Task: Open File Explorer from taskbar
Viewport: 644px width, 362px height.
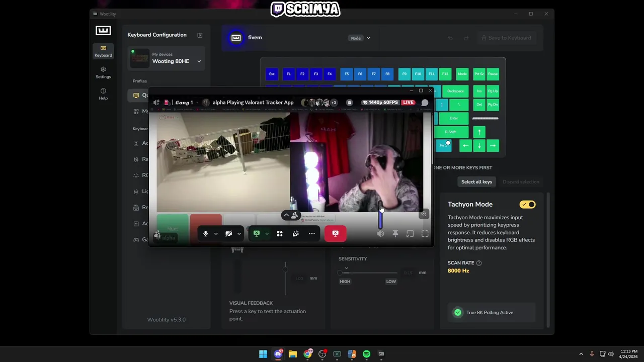Action: point(293,354)
